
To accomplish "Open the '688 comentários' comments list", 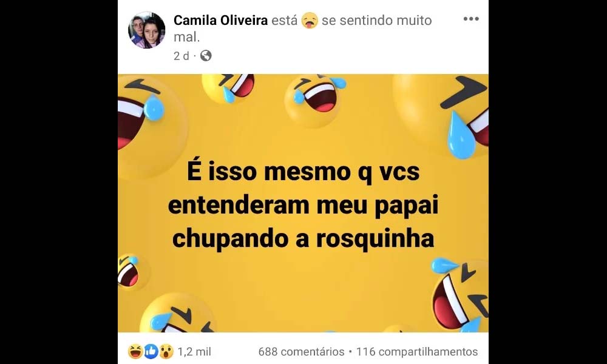I will click(x=301, y=352).
